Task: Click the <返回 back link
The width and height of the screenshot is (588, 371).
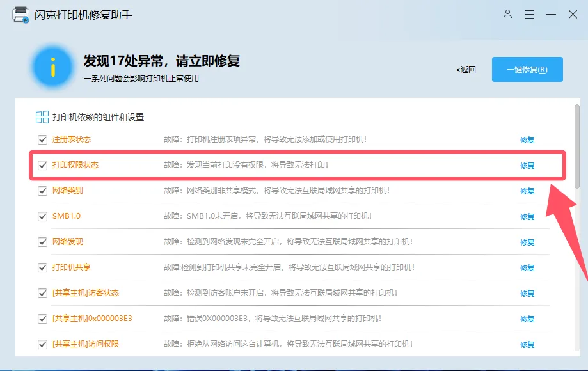Action: tap(466, 70)
